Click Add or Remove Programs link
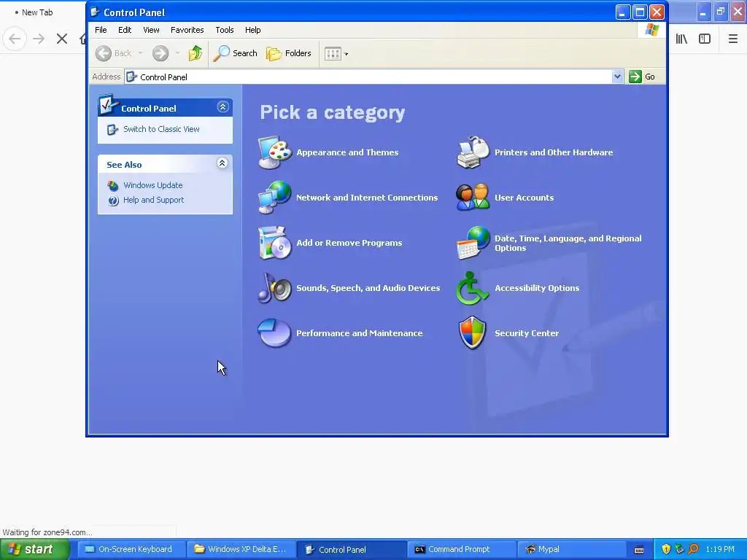Image resolution: width=747 pixels, height=560 pixels. coord(349,243)
